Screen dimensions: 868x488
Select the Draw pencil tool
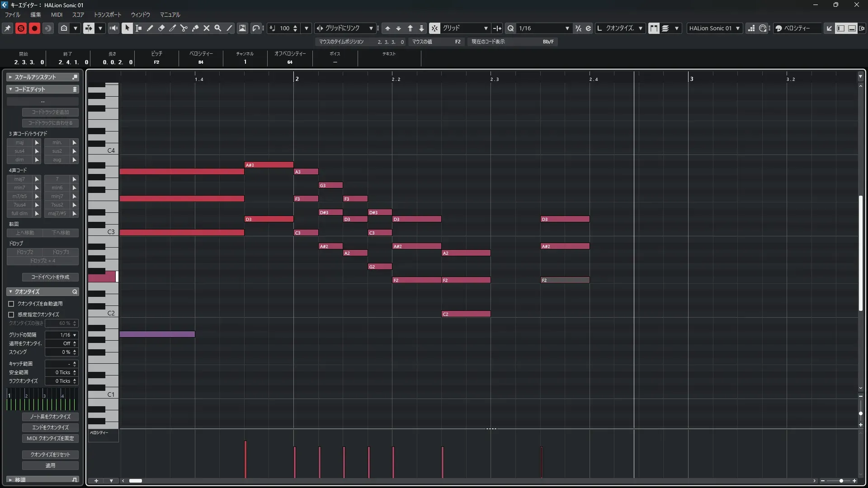point(150,28)
